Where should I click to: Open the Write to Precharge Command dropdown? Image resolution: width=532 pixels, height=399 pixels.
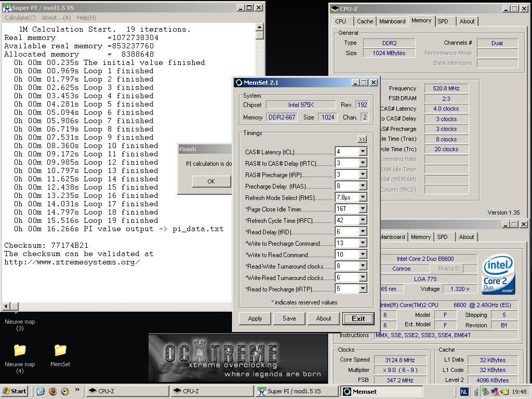click(363, 243)
